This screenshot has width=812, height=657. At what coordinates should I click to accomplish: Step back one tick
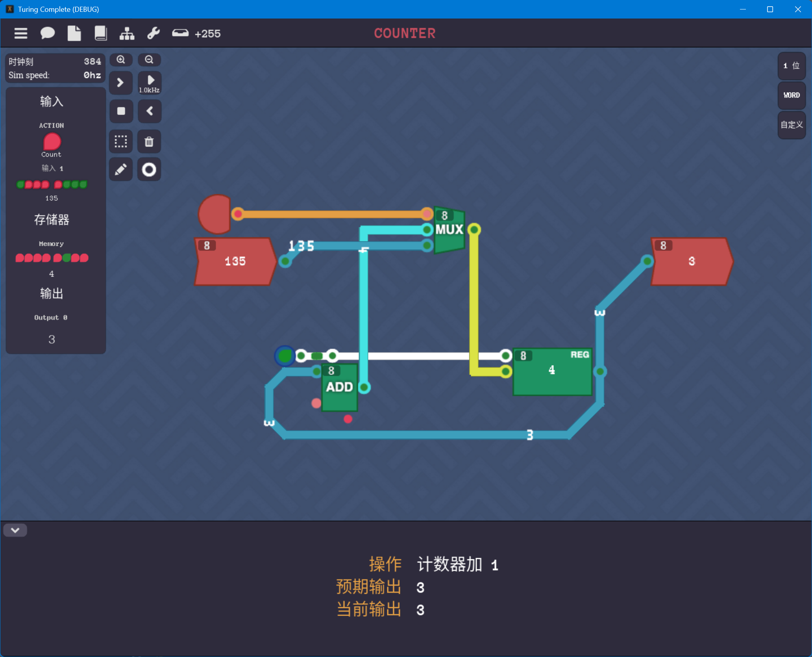tap(149, 111)
